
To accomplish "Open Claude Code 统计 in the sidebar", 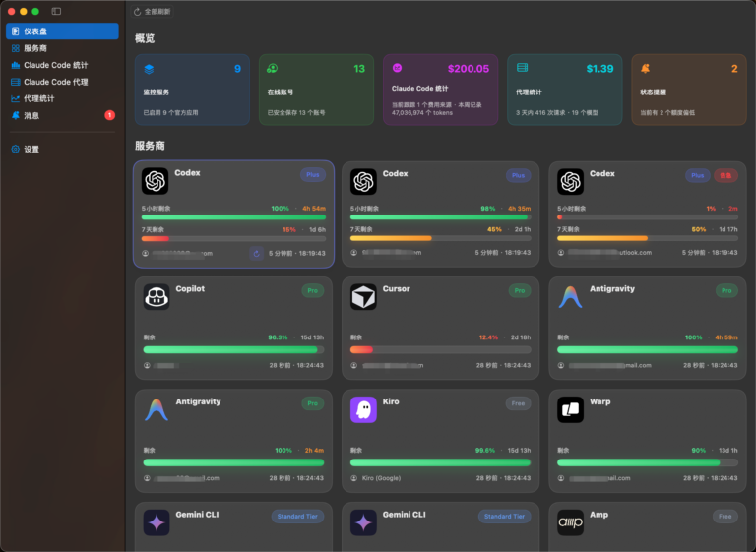I will (x=62, y=65).
